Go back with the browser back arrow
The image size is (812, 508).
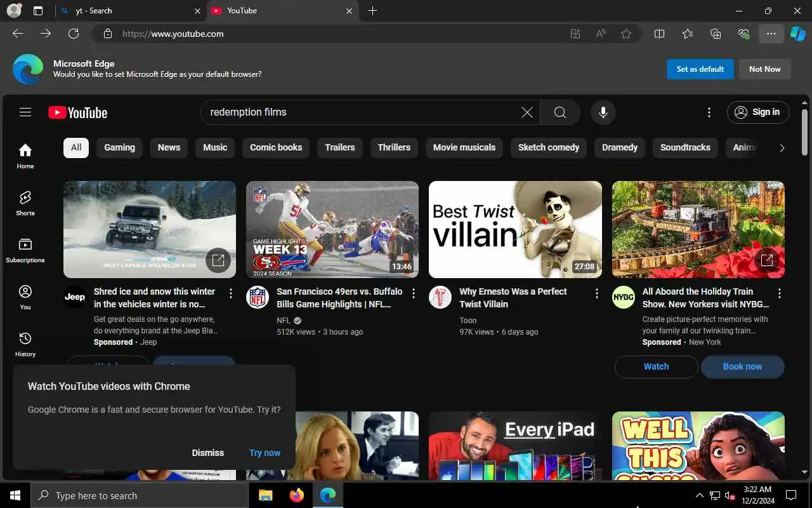pyautogui.click(x=18, y=34)
